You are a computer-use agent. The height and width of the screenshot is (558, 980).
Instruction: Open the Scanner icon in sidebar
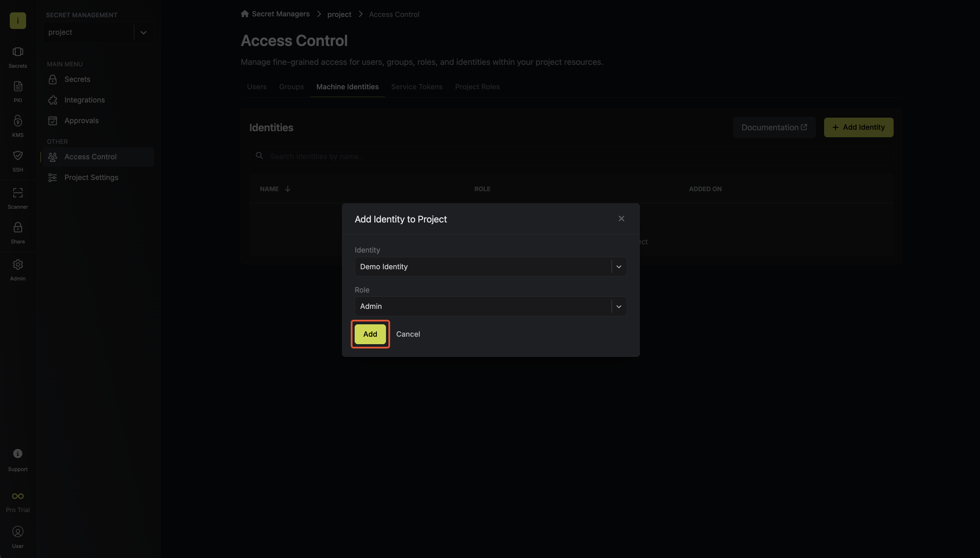click(18, 193)
